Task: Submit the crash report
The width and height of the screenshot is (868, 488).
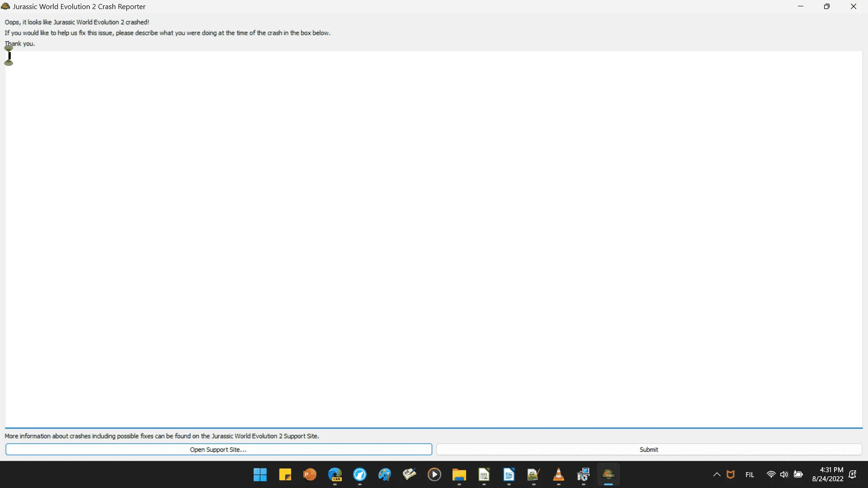Action: point(649,450)
